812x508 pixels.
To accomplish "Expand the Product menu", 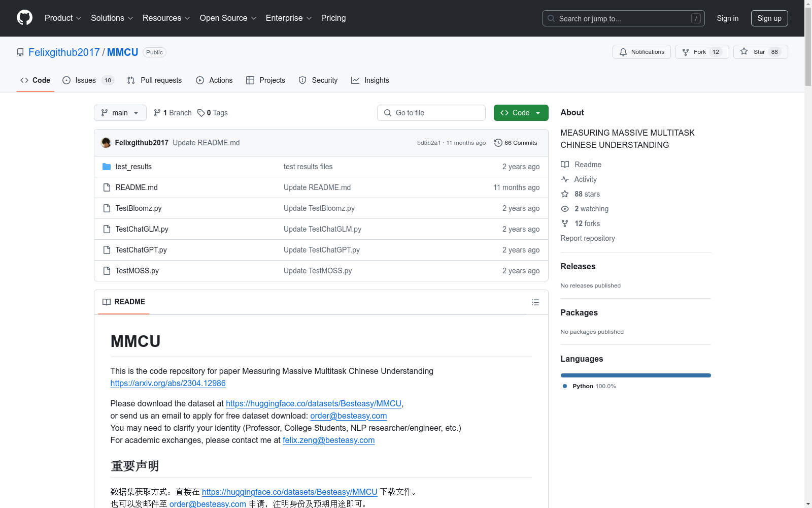I will (x=63, y=18).
